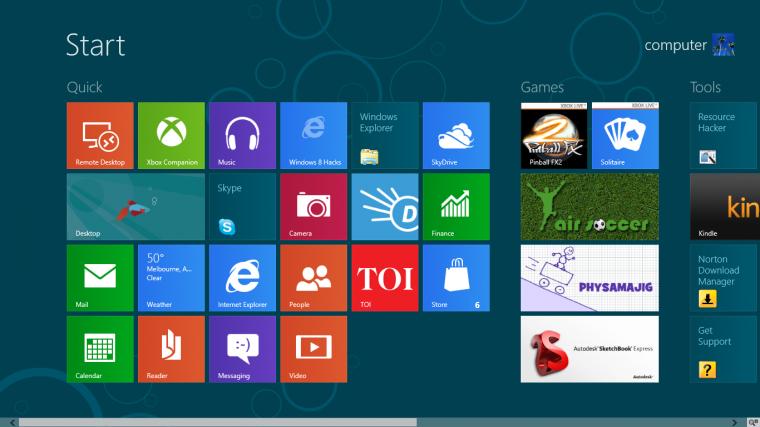Click the left scrollbar arrow
This screenshot has width=760, height=427.
(x=12, y=423)
